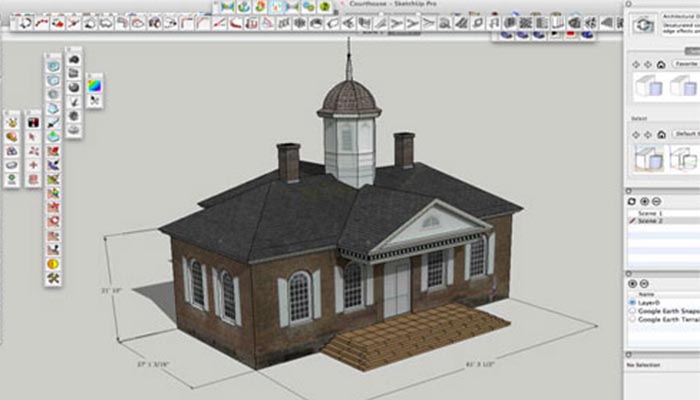Click the top light-blue shape in the tall palette
The image size is (700, 400).
click(x=53, y=67)
